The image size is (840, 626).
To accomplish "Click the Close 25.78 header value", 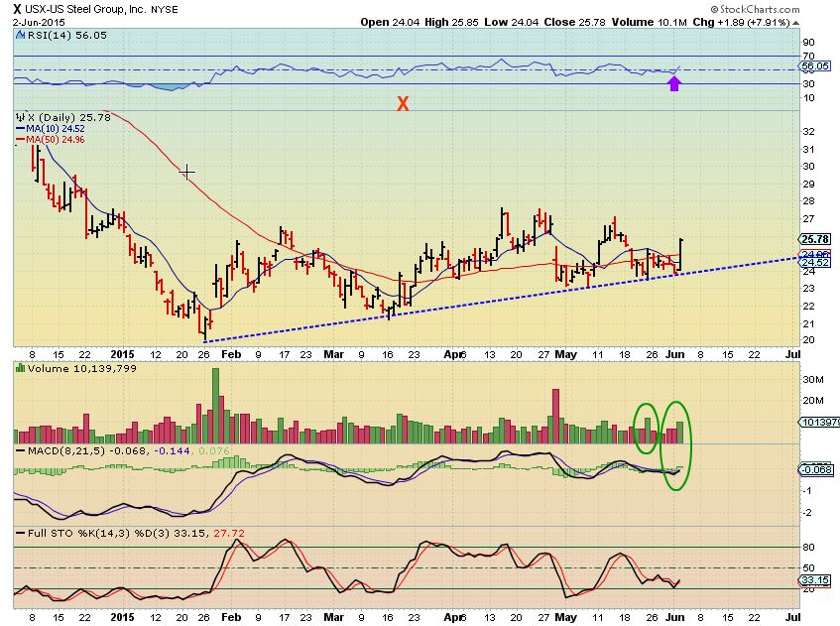I will (x=574, y=22).
